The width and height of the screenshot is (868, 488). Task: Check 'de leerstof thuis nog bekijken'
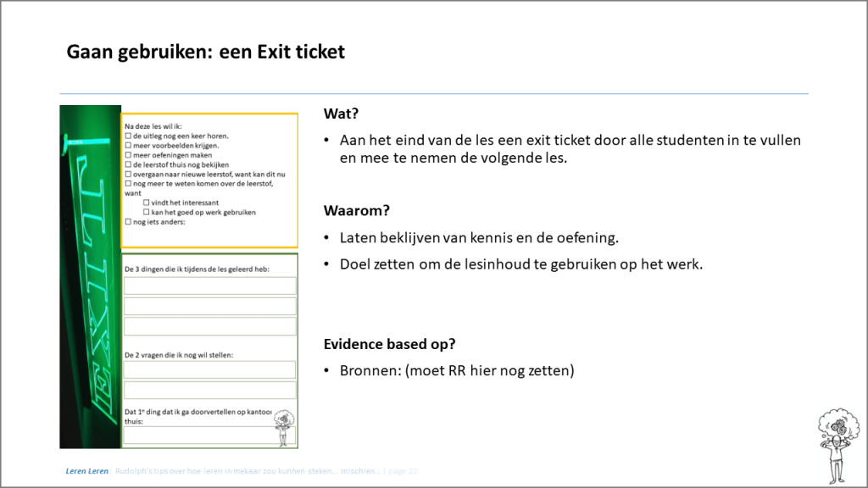pyautogui.click(x=128, y=164)
